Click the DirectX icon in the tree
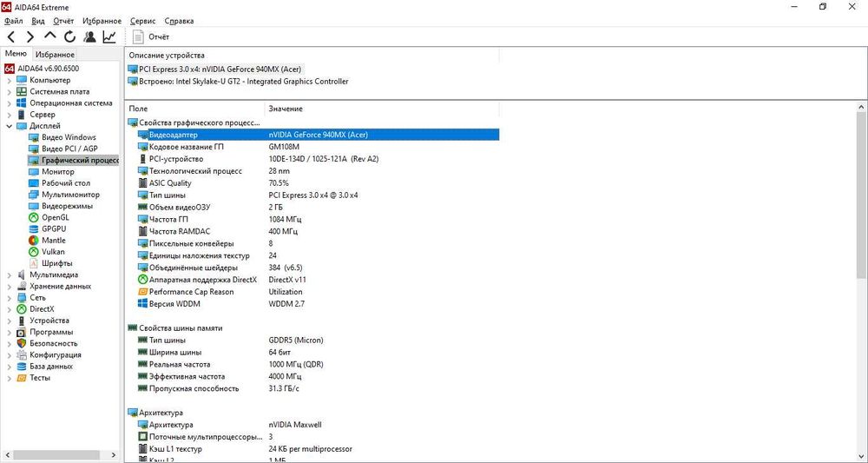Viewport: 868px width, 463px height. coord(21,309)
